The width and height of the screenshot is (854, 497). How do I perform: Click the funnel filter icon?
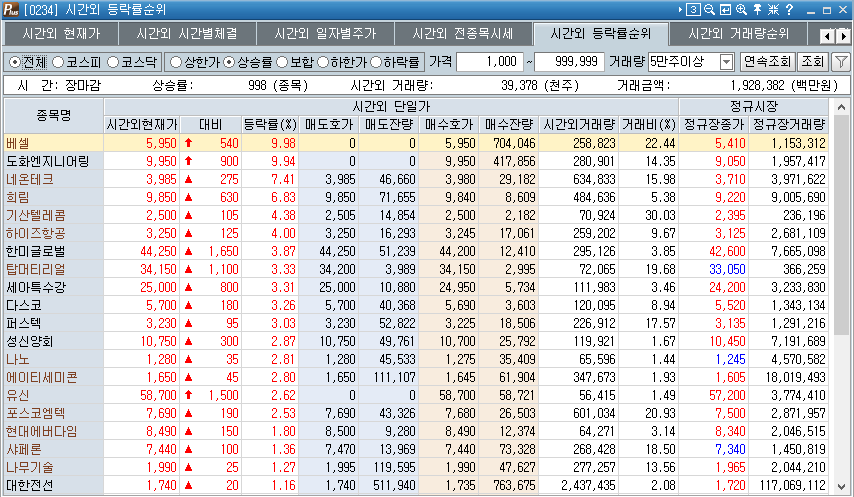841,62
